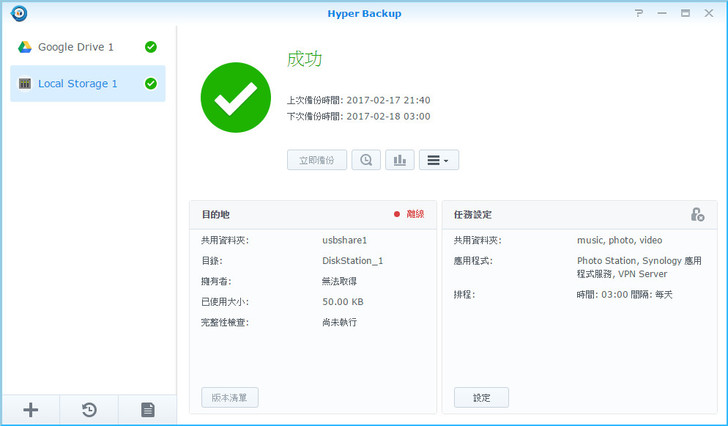Maximize the Hyper Backup window

tap(685, 13)
